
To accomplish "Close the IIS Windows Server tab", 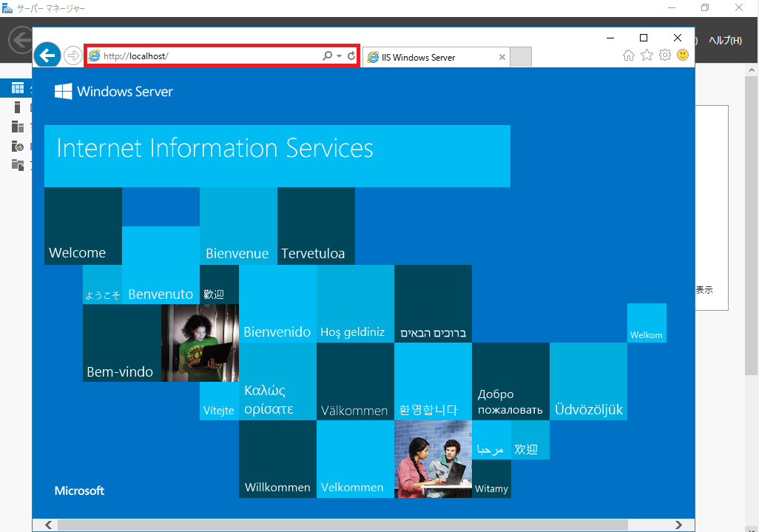I will pos(502,57).
